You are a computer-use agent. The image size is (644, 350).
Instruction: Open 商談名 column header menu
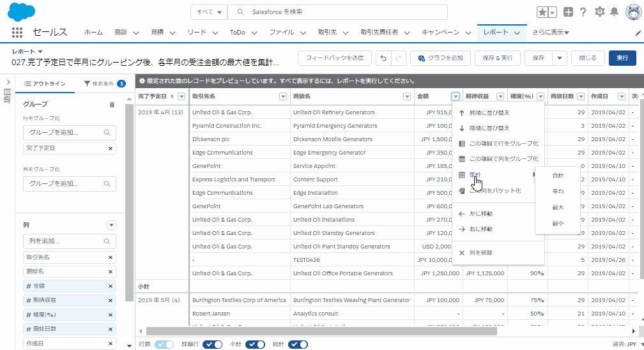[407, 96]
